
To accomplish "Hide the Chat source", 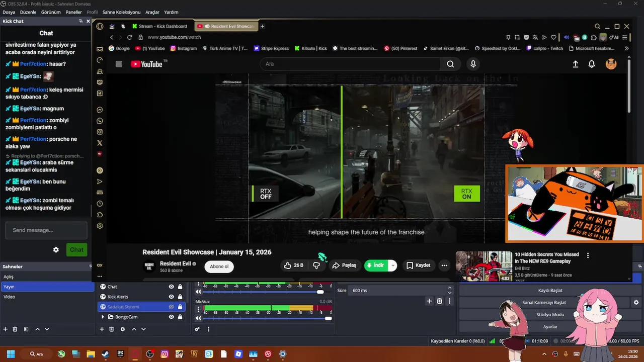I will 172,287.
